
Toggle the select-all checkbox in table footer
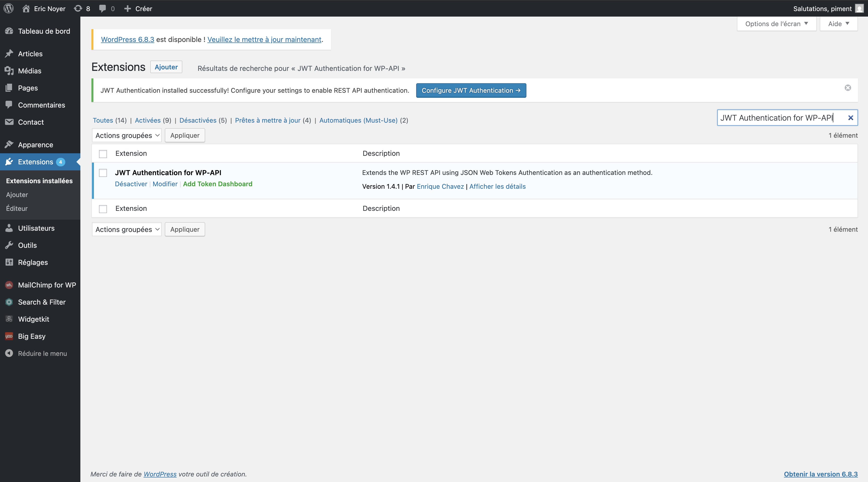[103, 209]
